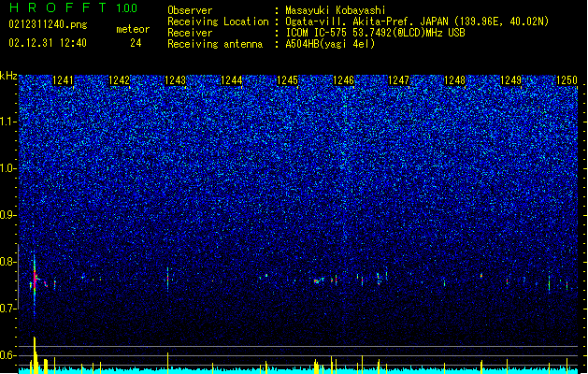Select receiver value ICOM IC-575 53.7492 MHz
Viewport: 588px width, 374px height.
tap(375, 33)
